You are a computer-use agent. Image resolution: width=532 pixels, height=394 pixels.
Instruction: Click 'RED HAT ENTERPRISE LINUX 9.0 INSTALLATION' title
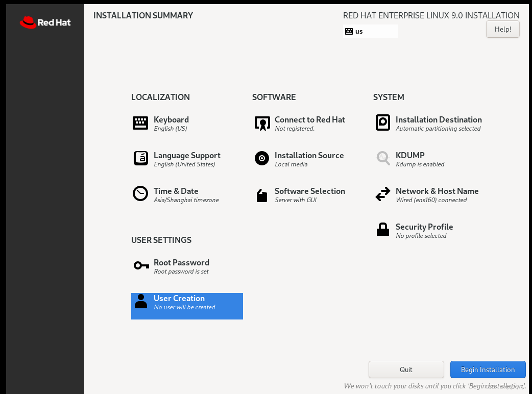pyautogui.click(x=431, y=16)
